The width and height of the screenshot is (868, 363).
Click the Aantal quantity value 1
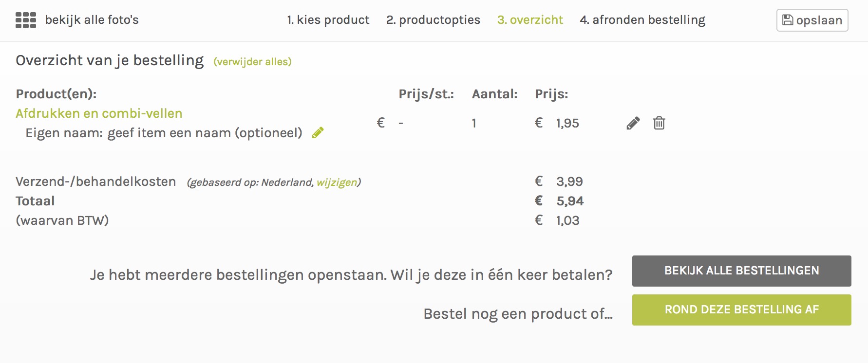474,123
